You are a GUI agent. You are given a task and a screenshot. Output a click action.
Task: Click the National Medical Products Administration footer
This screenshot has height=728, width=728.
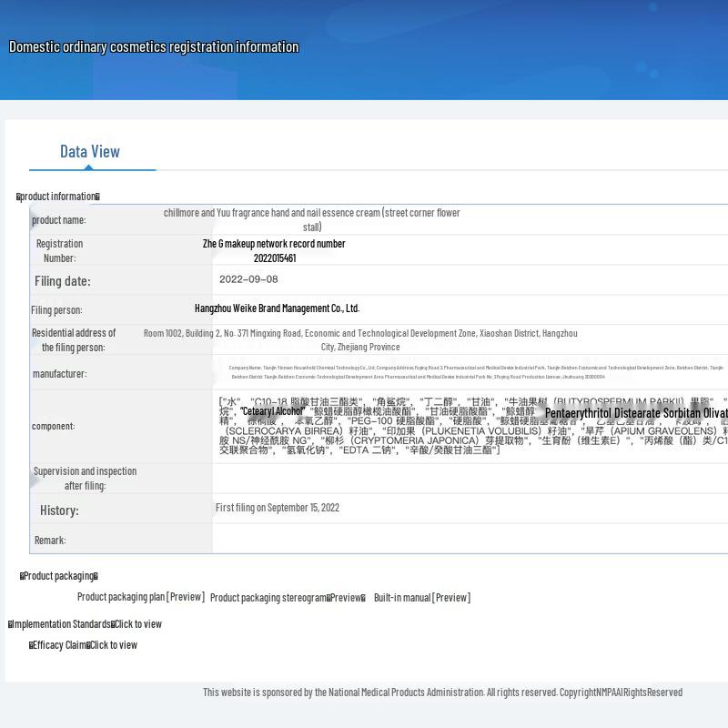point(442,693)
